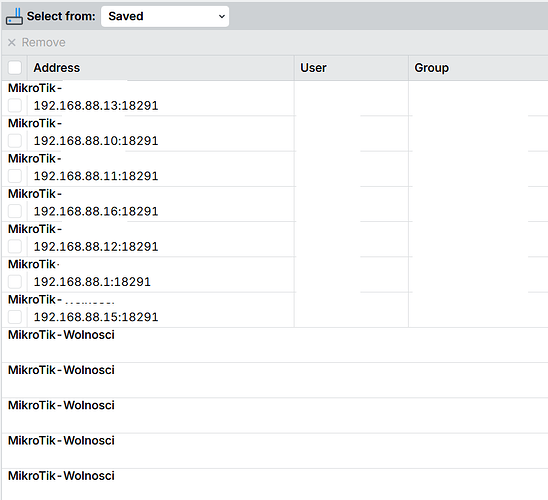Image resolution: width=548 pixels, height=500 pixels.
Task: Select the address 192.168.88.15:18291
Action: [x=96, y=317]
